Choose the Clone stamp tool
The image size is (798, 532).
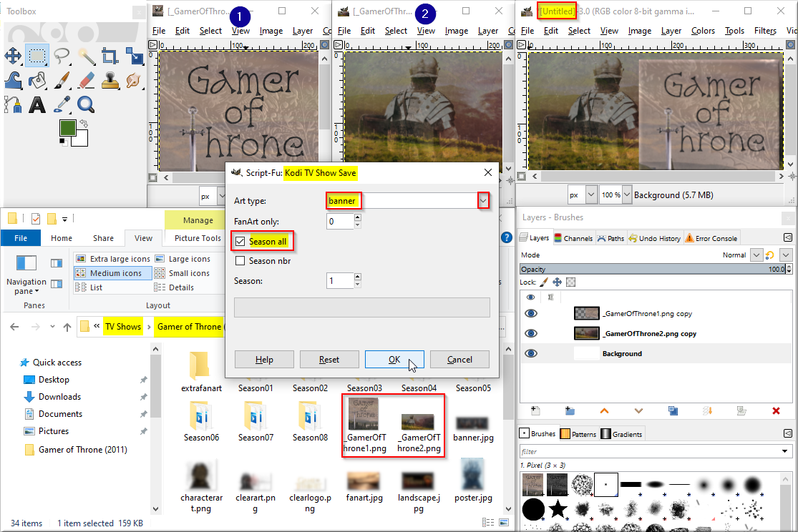110,80
